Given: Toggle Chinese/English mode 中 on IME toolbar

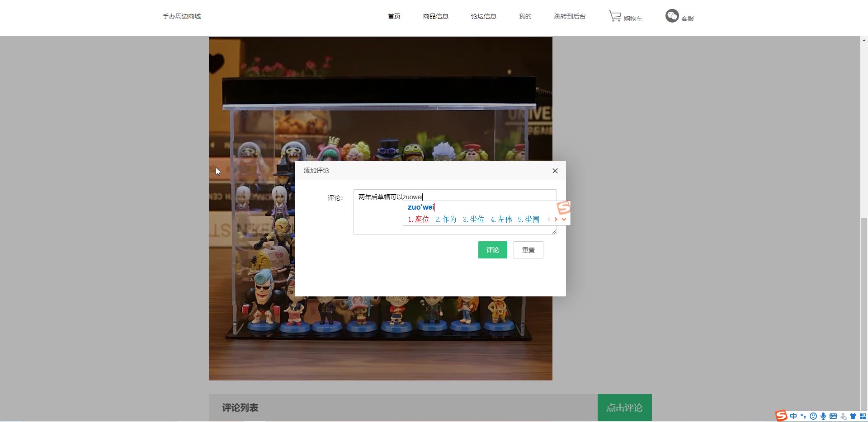Looking at the screenshot, I should [793, 416].
